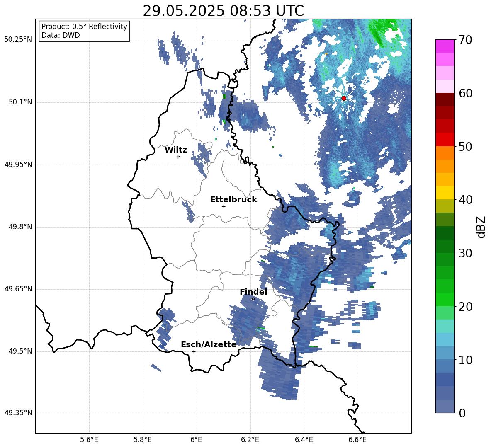Click the 49.95°N latitude label

point(18,165)
